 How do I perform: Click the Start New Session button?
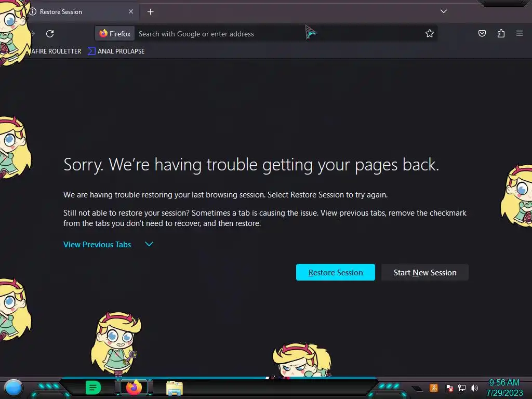click(425, 272)
